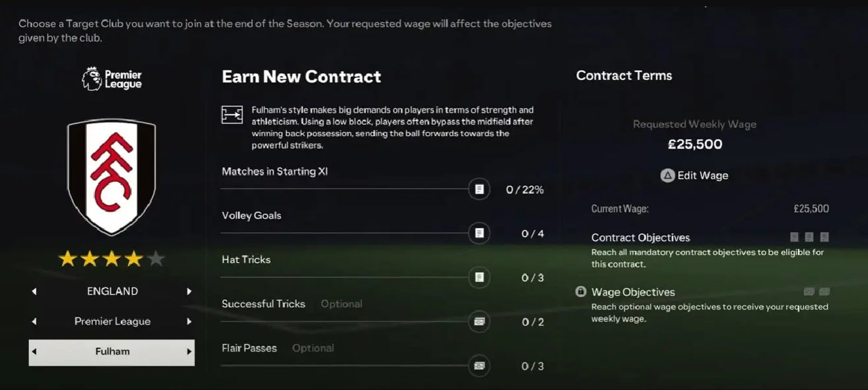868x390 pixels.
Task: Switch to the next league after Premier League
Action: [189, 321]
